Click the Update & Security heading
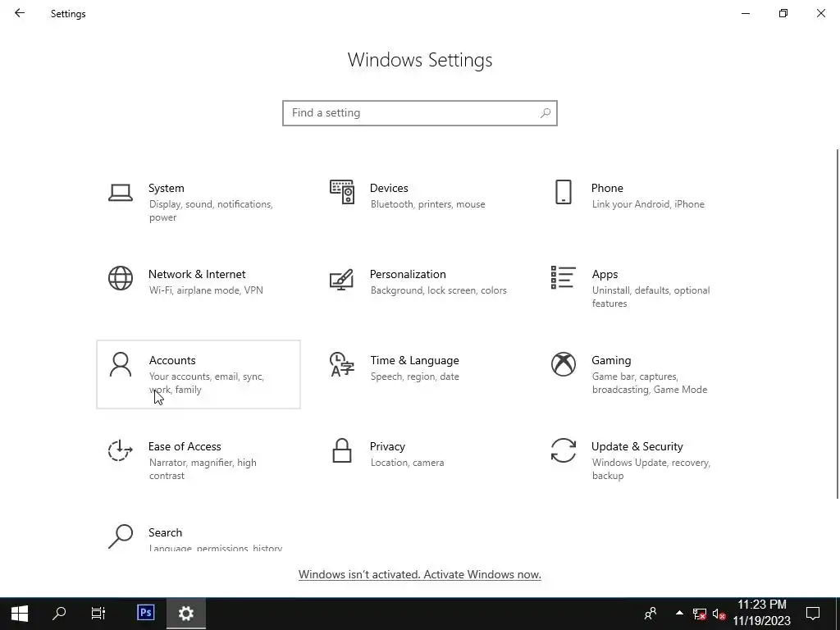The image size is (840, 630). tap(637, 447)
